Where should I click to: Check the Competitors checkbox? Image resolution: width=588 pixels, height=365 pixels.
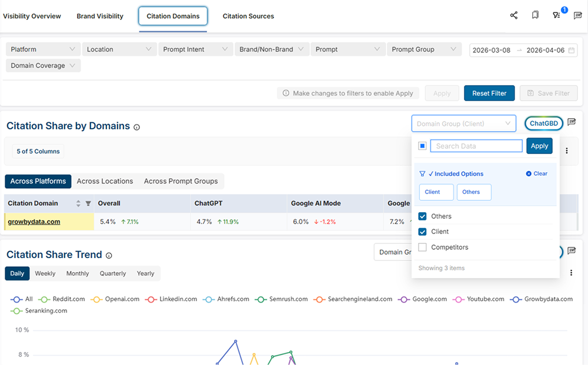422,247
